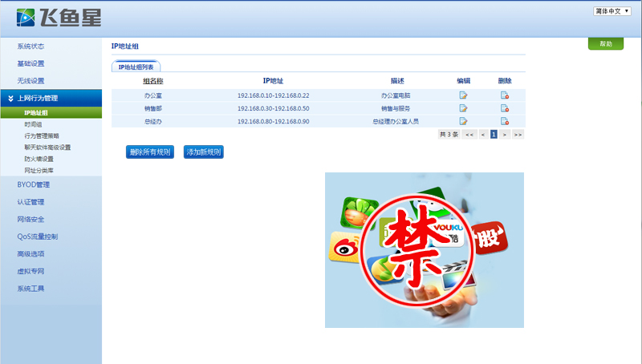642x364 pixels.
Task: Click the 描述 column header
Action: pyautogui.click(x=397, y=81)
